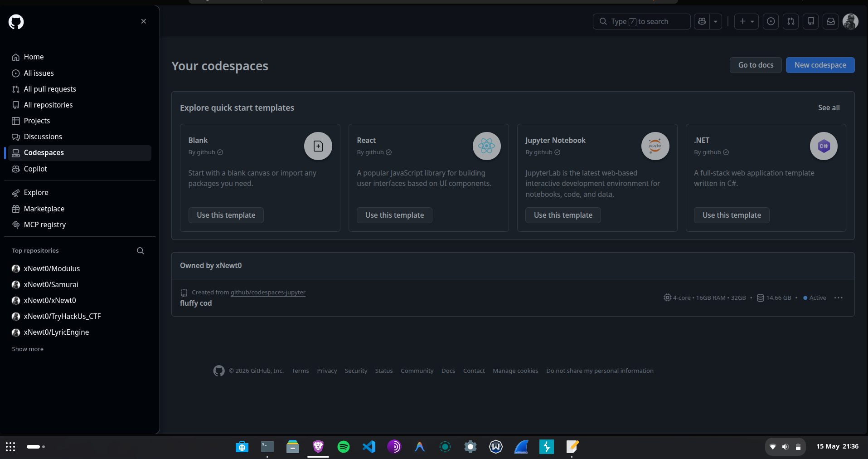
Task: Open Privacy footer link
Action: click(x=327, y=371)
